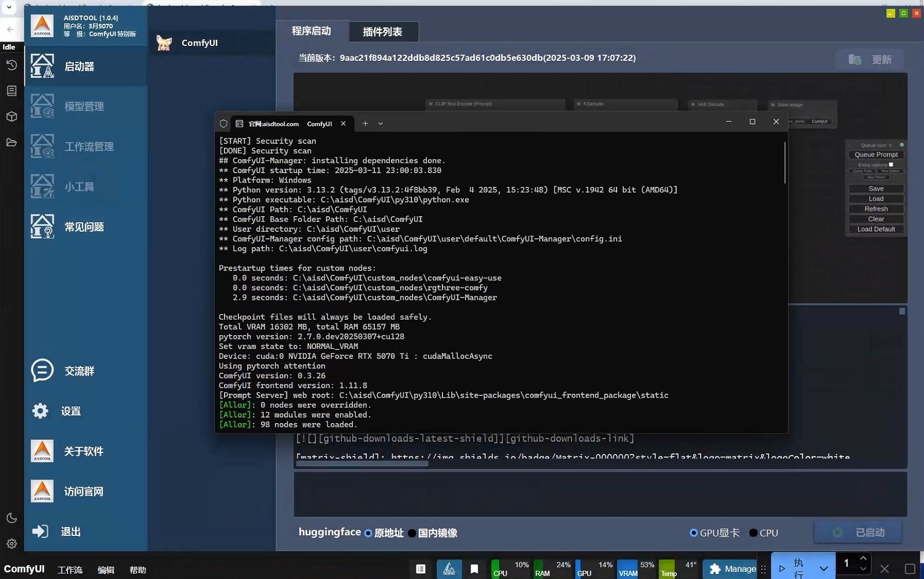Open the 帮助 menu

pyautogui.click(x=138, y=570)
